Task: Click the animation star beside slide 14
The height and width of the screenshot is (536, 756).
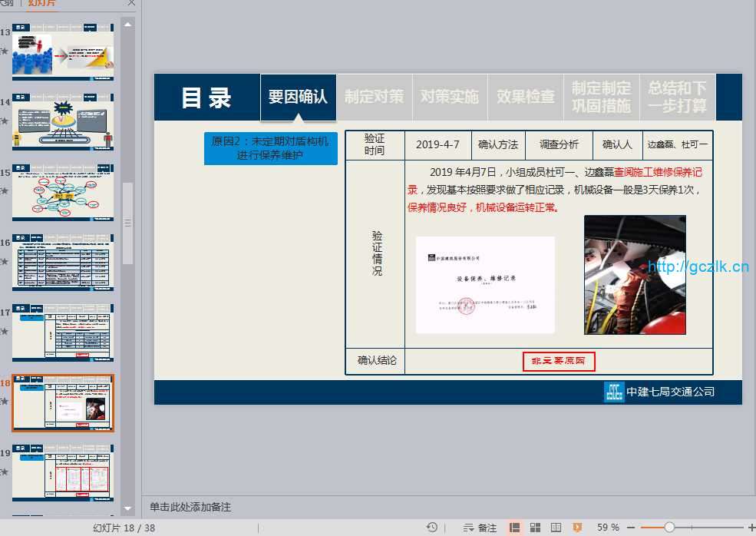Action: tap(5, 121)
